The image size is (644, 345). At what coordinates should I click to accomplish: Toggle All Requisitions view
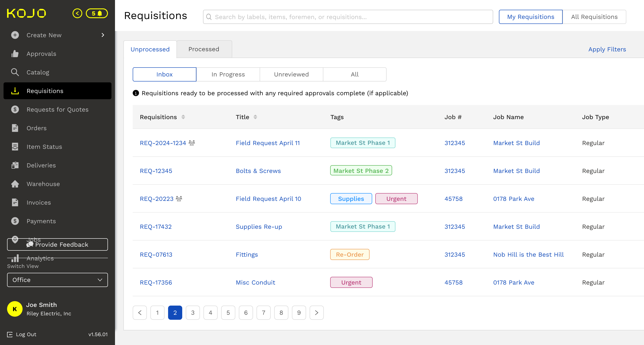(x=594, y=17)
